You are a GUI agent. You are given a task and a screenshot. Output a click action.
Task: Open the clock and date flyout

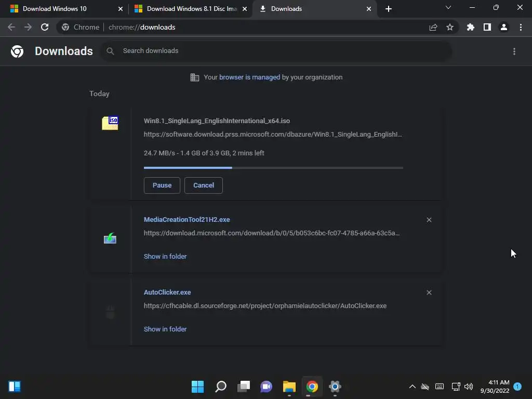495,387
